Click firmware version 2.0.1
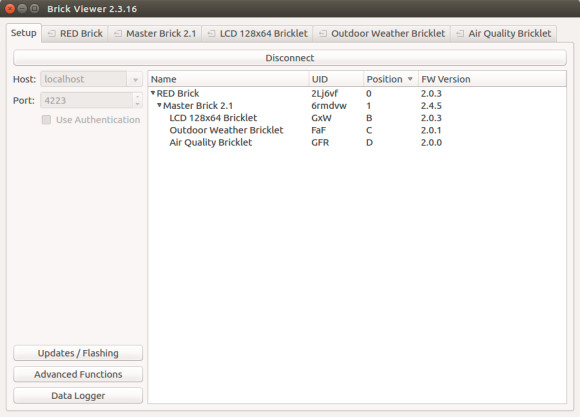 (x=431, y=130)
